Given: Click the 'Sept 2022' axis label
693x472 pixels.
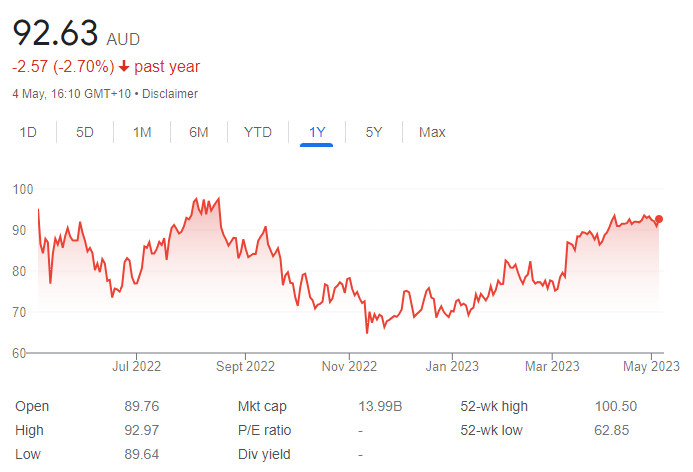Looking at the screenshot, I should tap(245, 366).
